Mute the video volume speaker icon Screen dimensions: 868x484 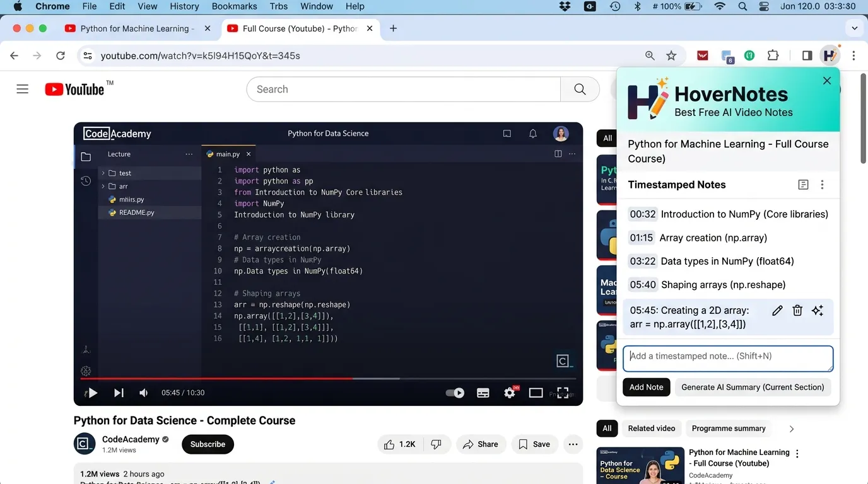[x=144, y=393]
